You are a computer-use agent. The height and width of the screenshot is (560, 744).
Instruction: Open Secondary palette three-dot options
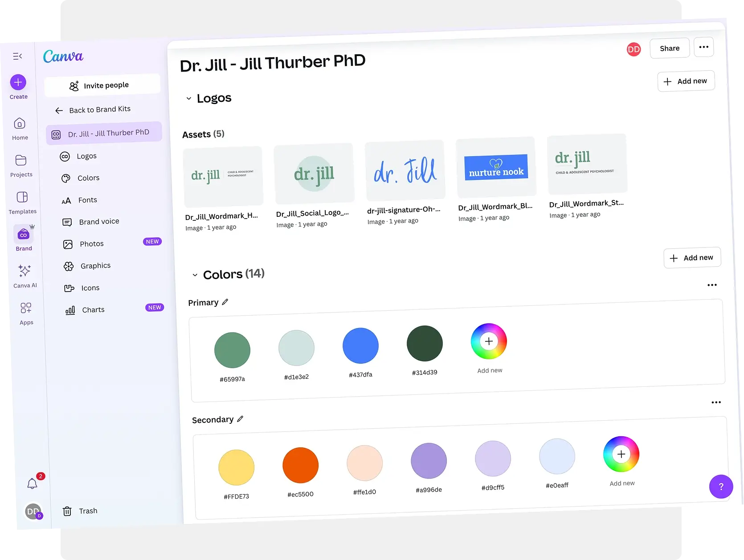(x=716, y=402)
